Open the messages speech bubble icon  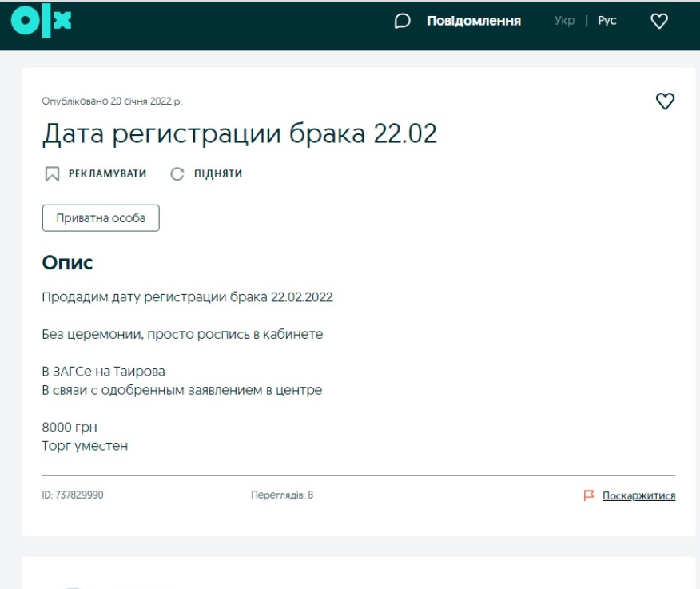pos(402,21)
